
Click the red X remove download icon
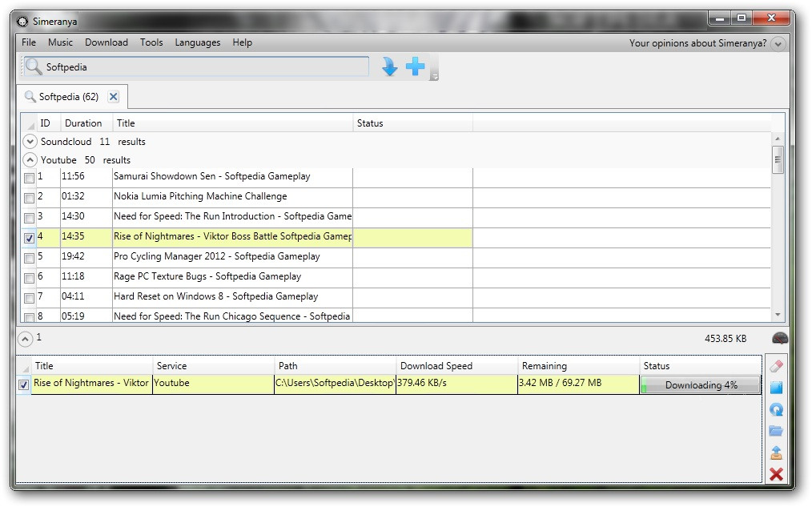[776, 474]
